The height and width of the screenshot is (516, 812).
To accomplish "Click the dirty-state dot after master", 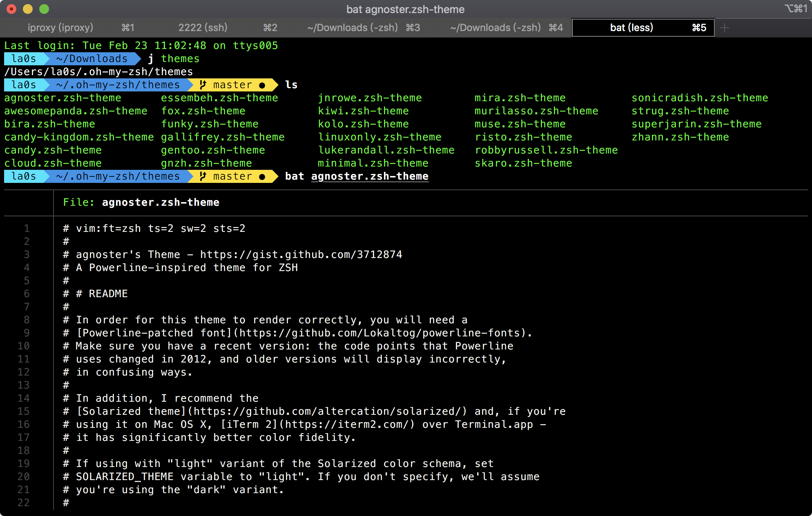I will [x=262, y=176].
